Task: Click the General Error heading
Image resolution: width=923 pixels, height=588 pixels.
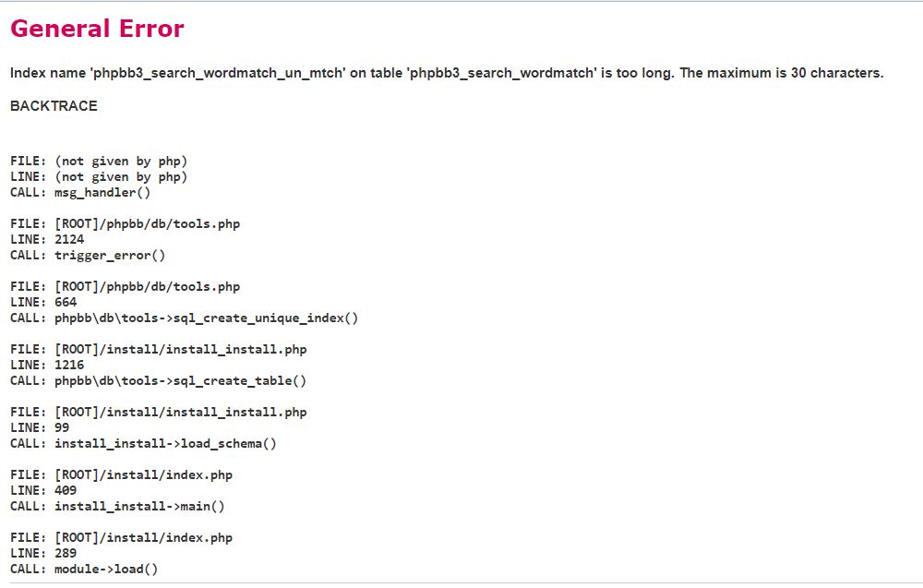Action: click(x=97, y=29)
